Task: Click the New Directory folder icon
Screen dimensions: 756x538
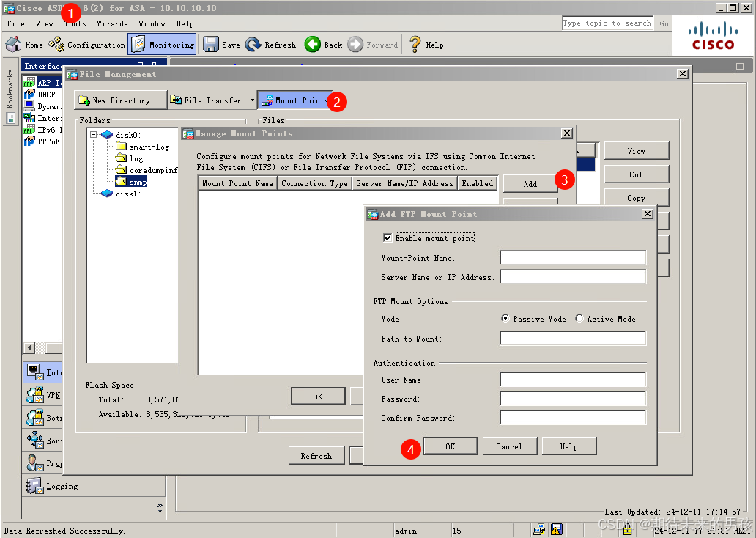Action: click(84, 100)
